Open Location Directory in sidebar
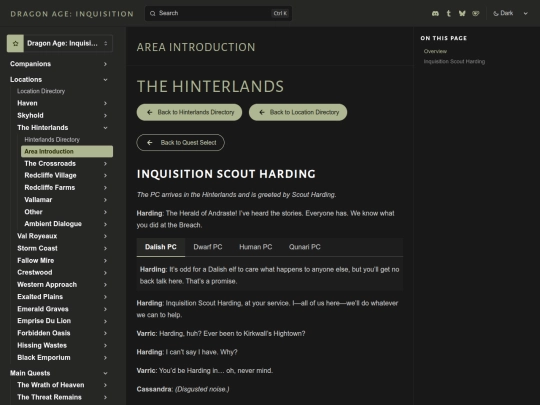The image size is (540, 405). click(x=41, y=91)
